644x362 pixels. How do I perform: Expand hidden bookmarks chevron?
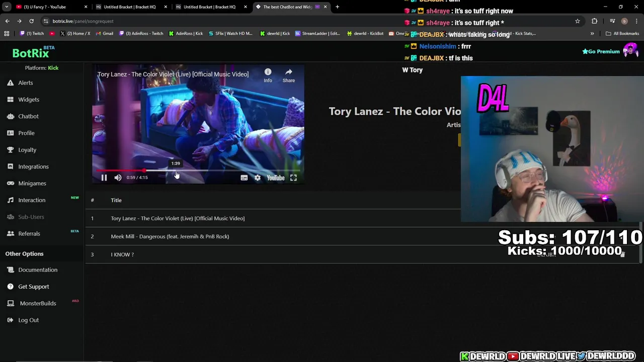pyautogui.click(x=592, y=34)
